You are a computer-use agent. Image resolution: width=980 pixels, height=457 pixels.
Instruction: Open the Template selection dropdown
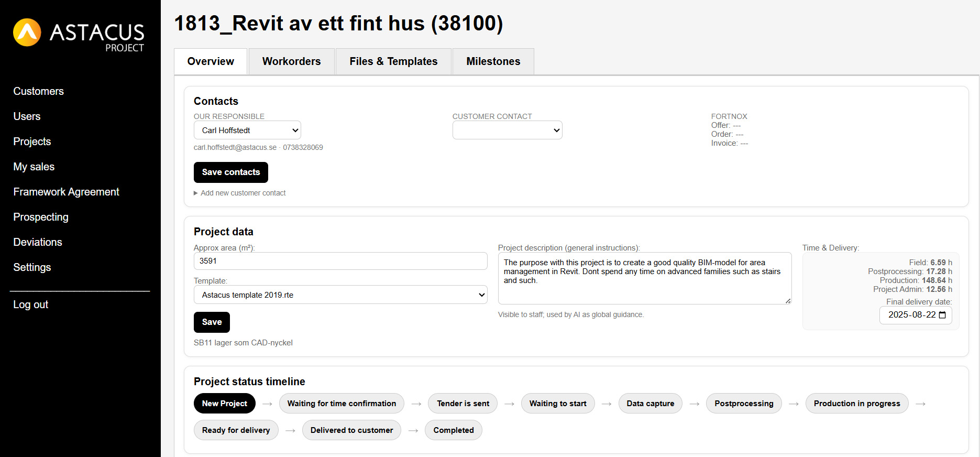pyautogui.click(x=340, y=295)
